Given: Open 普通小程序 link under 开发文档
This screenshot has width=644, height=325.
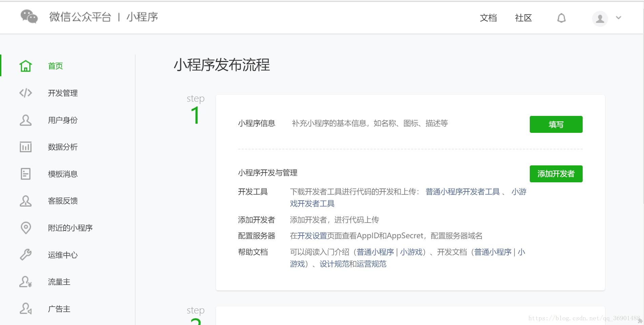Looking at the screenshot, I should click(x=493, y=252).
